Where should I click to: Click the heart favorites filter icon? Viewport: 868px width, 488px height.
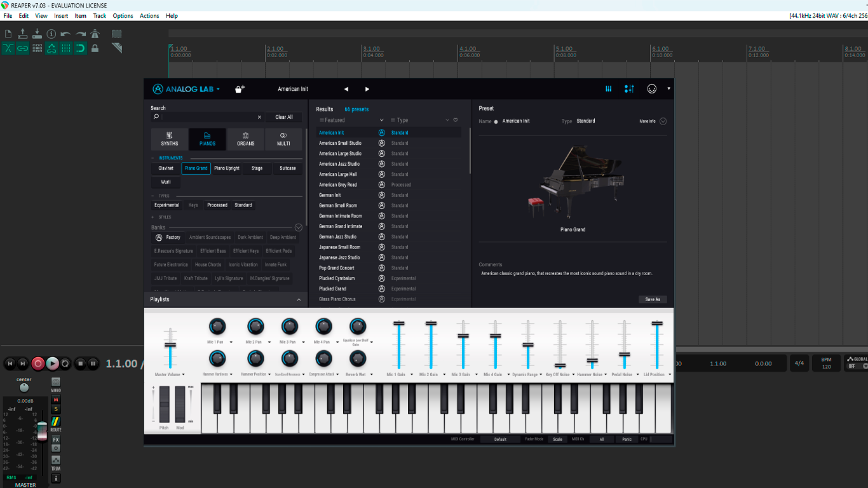[456, 120]
